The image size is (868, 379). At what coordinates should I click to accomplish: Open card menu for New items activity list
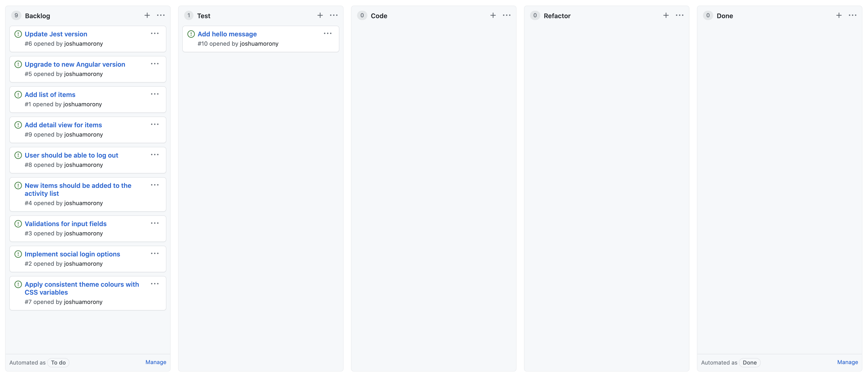155,185
